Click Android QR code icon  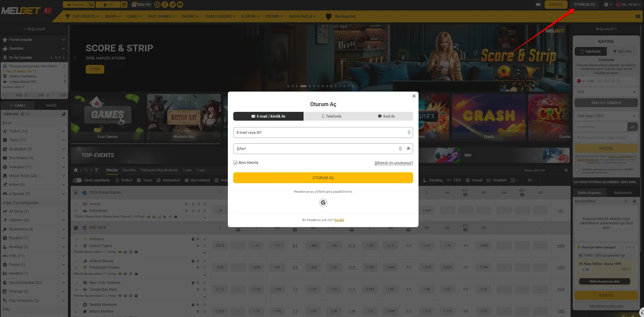[x=92, y=5]
